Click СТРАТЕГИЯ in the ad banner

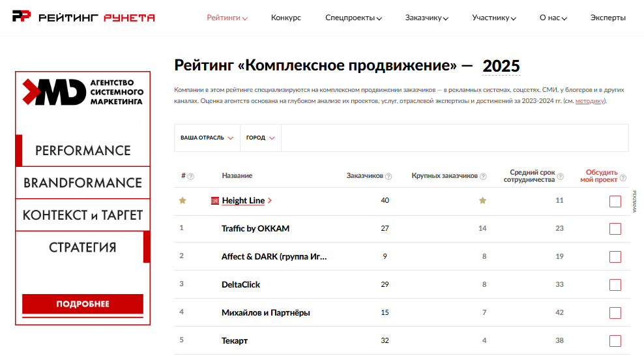pos(83,247)
